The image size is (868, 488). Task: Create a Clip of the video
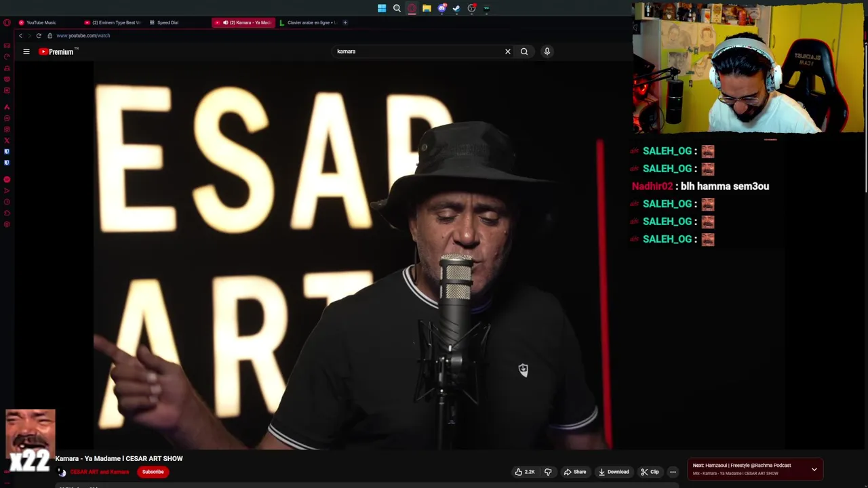(x=650, y=472)
